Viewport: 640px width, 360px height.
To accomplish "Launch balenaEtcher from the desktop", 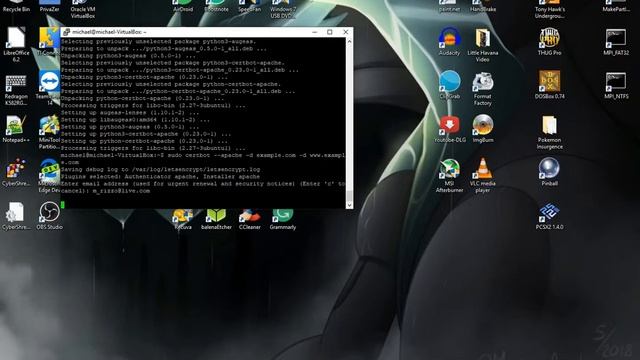I will (x=216, y=220).
